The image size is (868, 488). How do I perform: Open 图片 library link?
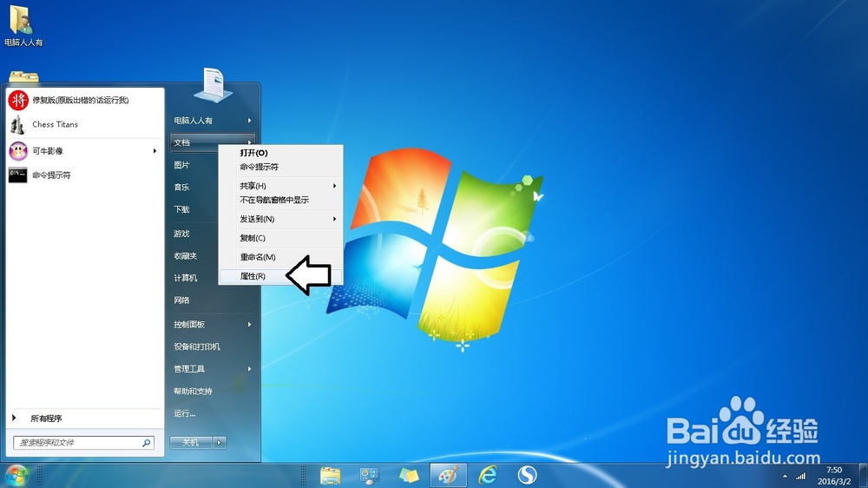click(181, 164)
